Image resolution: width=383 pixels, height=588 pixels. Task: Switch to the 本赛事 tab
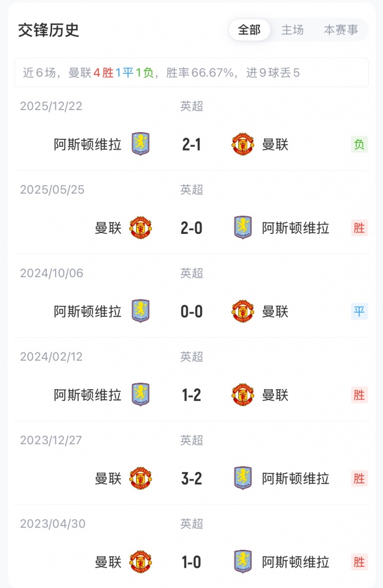(x=341, y=30)
